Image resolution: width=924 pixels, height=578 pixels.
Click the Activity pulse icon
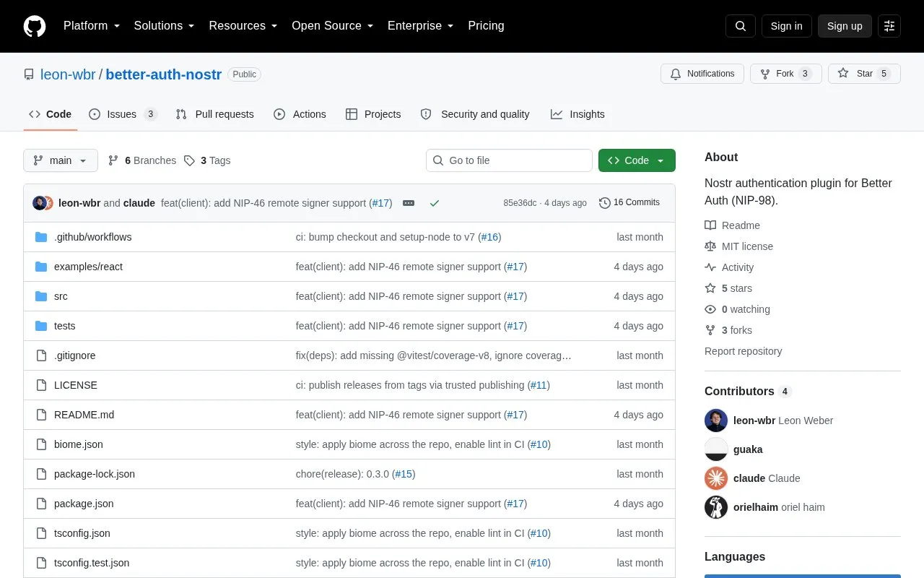coord(710,267)
